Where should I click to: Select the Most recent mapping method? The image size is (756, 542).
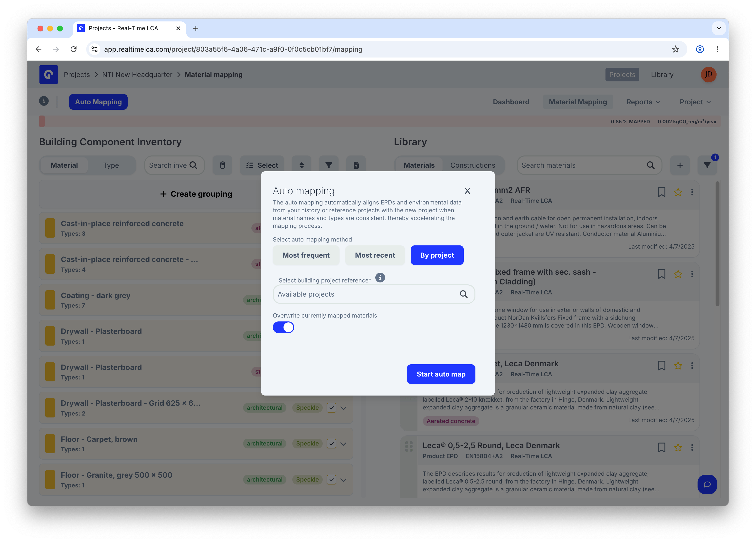(375, 255)
